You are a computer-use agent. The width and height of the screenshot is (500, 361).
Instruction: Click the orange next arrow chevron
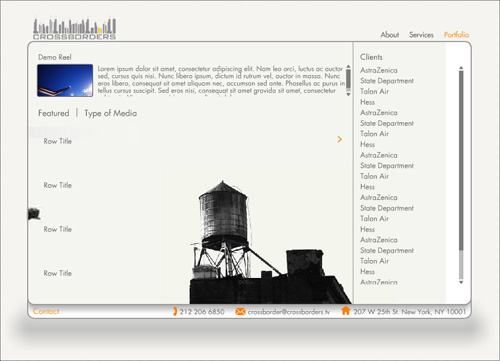click(340, 139)
